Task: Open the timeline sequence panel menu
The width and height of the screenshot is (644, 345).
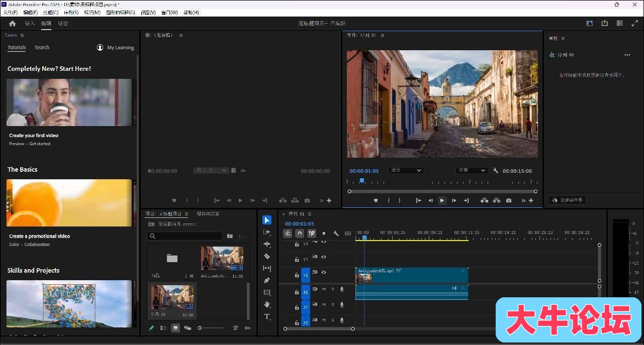Action: pyautogui.click(x=310, y=214)
